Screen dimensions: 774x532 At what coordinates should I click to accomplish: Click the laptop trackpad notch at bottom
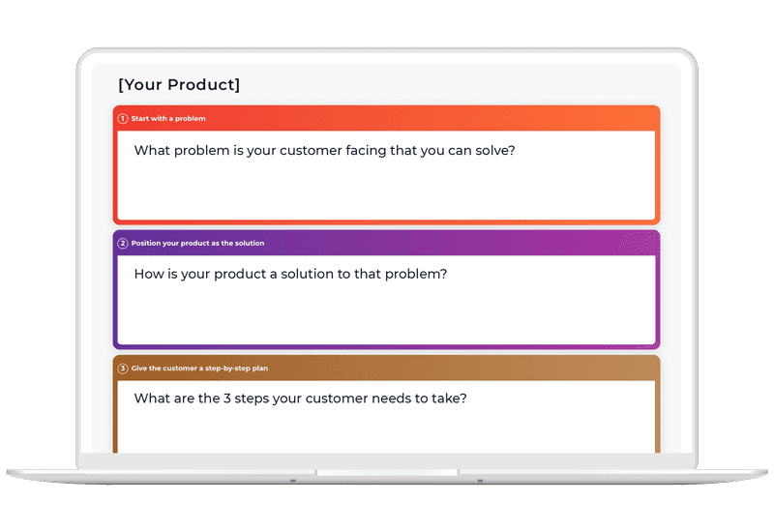(387, 473)
